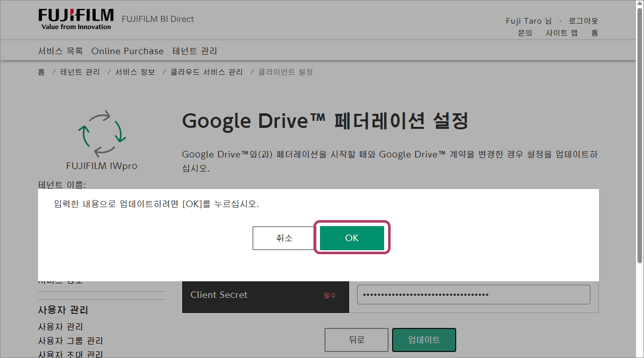Go to 홈 in the header

(594, 33)
